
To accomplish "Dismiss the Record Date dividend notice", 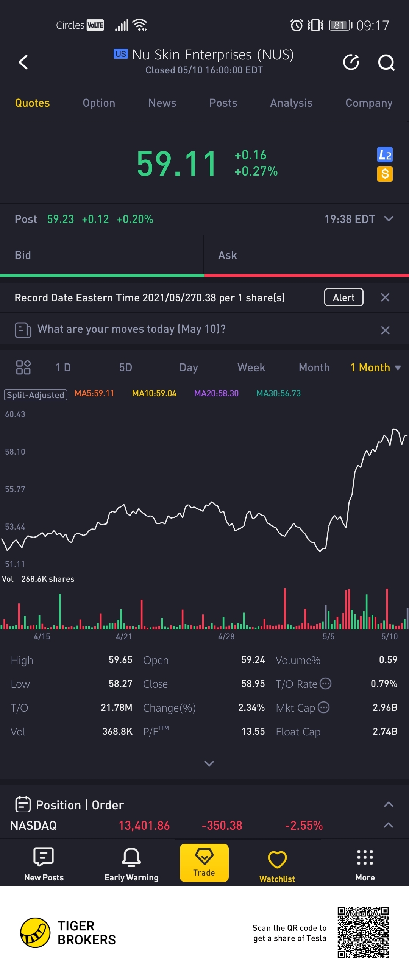I will (385, 297).
